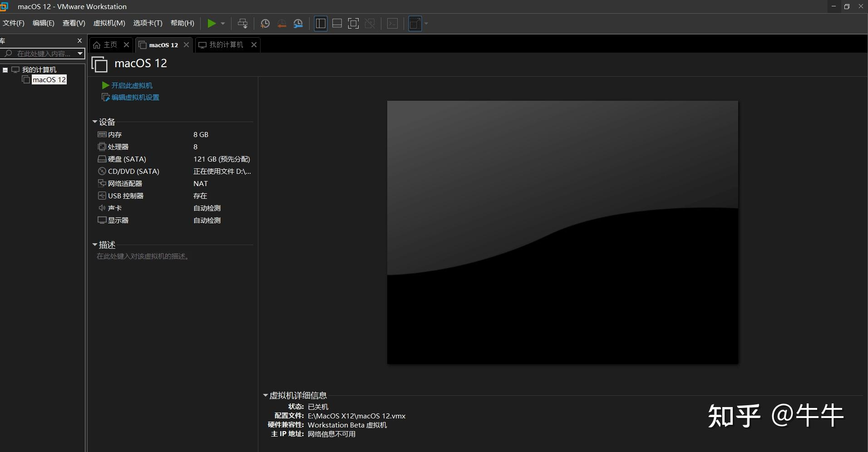Collapse the 我的计算机 tree node
Screen dimensions: 868x452
[5, 69]
